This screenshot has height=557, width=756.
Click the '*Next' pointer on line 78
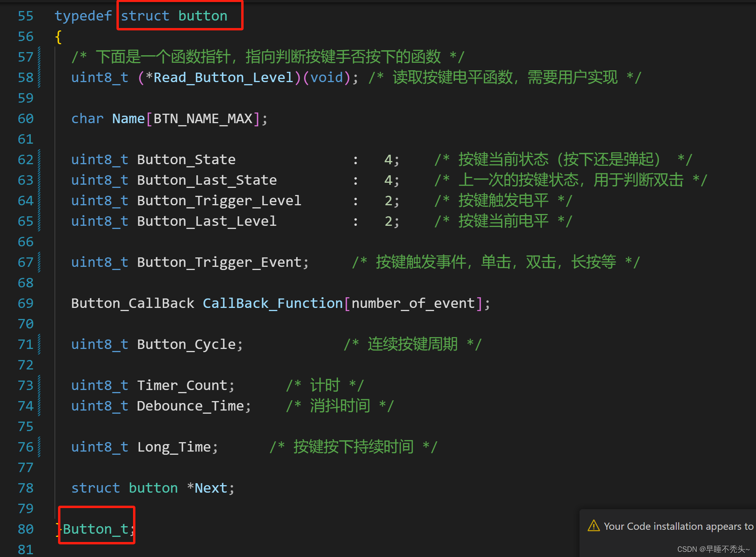[x=207, y=488]
